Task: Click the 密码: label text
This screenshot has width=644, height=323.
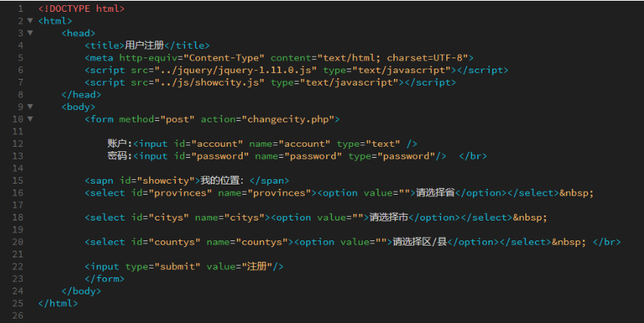Action: (120, 156)
